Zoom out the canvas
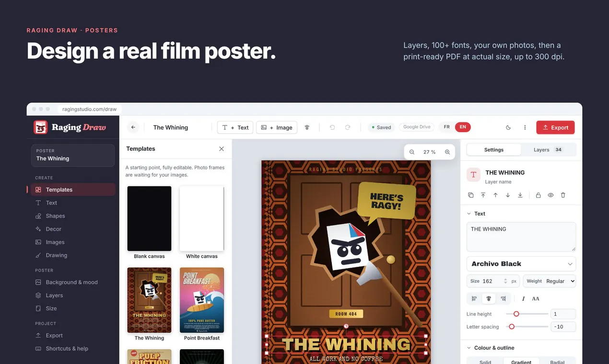This screenshot has height=364, width=609. click(x=412, y=152)
